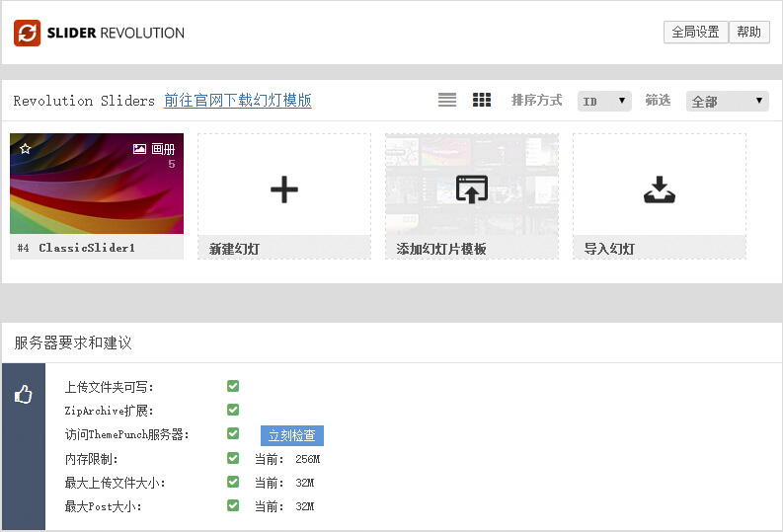The width and height of the screenshot is (783, 532).
Task: Toggle the 访问ThemePunch服务器 checkmark
Action: (x=233, y=433)
